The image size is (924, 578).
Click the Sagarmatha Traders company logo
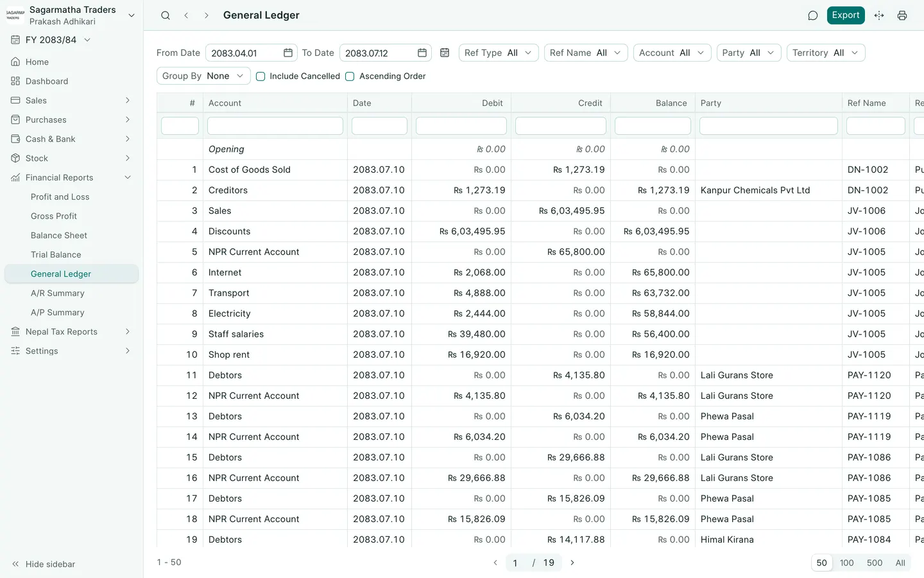15,15
